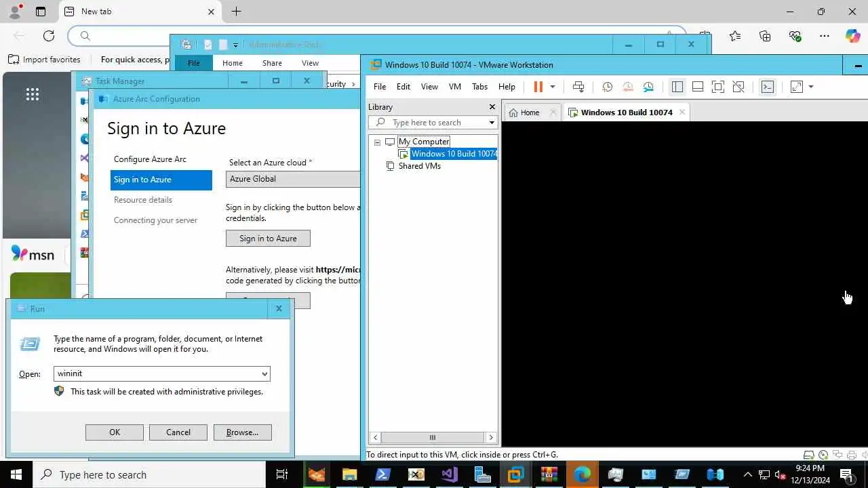The image size is (868, 488).
Task: Open the VM menu in VMware Workstation
Action: (455, 87)
